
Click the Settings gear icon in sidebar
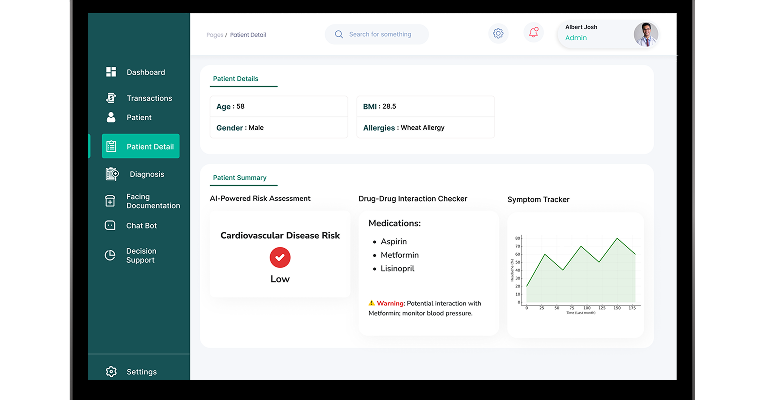tap(111, 372)
